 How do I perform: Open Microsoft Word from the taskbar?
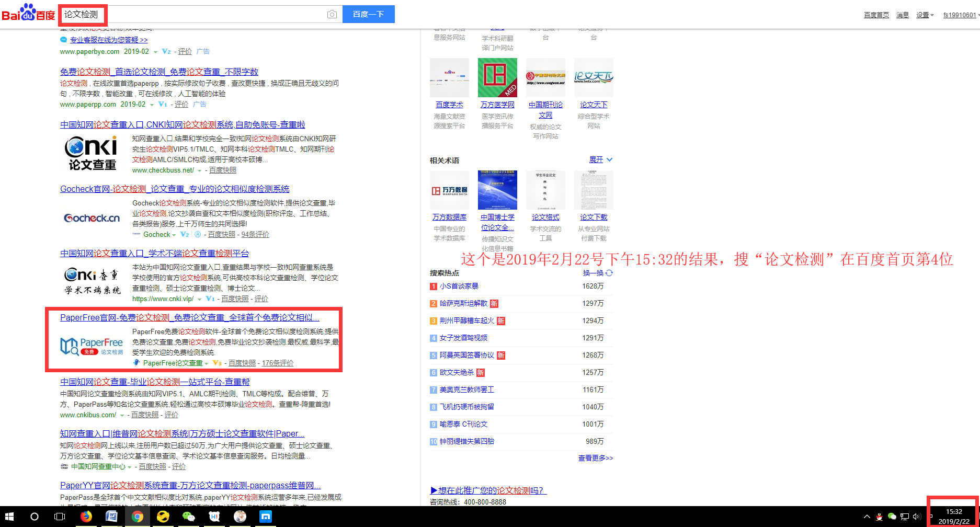tap(111, 517)
